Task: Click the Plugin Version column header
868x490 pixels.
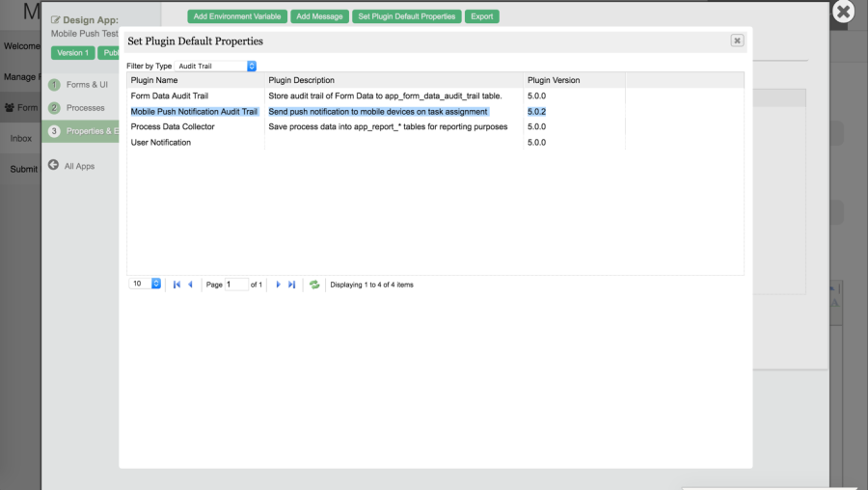Action: [554, 80]
